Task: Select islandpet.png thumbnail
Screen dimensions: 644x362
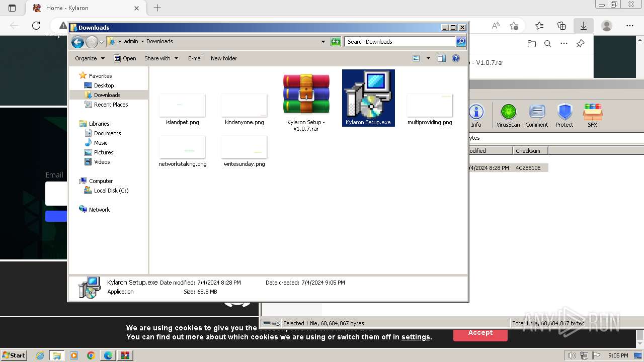Action: 182,105
